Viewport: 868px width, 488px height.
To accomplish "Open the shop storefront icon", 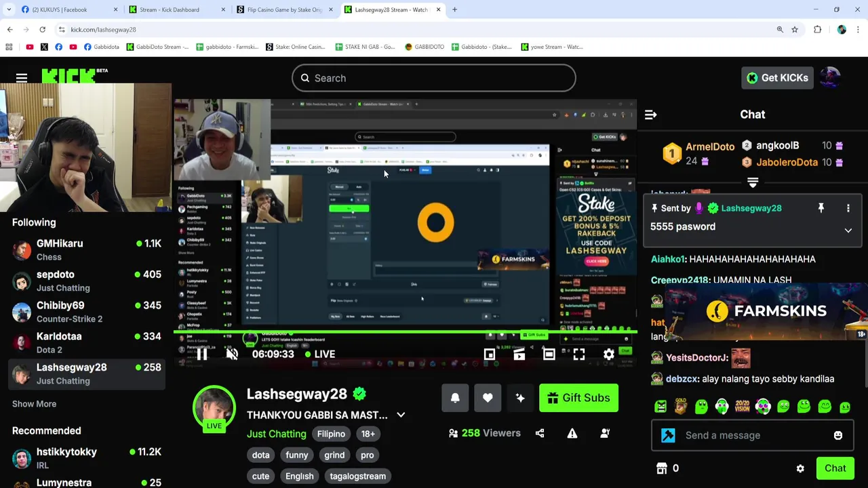I will (662, 468).
